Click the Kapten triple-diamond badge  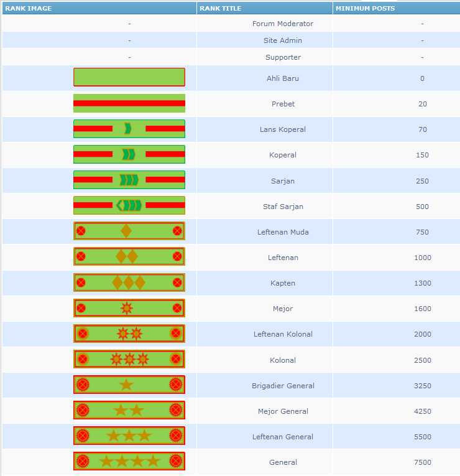(x=129, y=282)
